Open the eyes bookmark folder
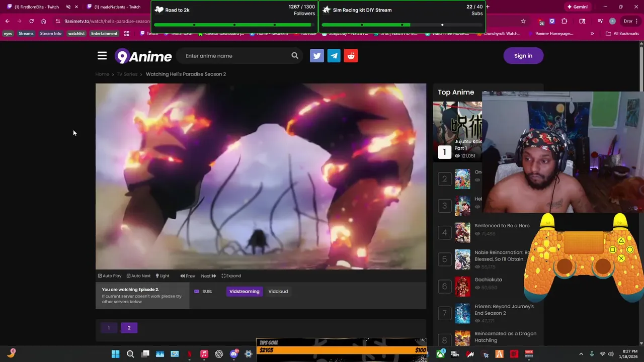Viewport: 644px width, 362px height. tap(8, 34)
